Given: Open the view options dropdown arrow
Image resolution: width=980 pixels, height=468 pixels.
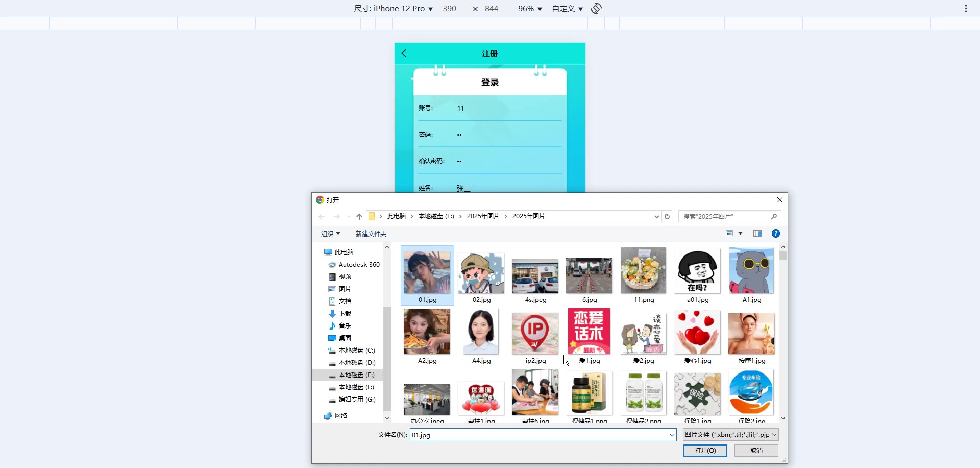Looking at the screenshot, I should [740, 233].
